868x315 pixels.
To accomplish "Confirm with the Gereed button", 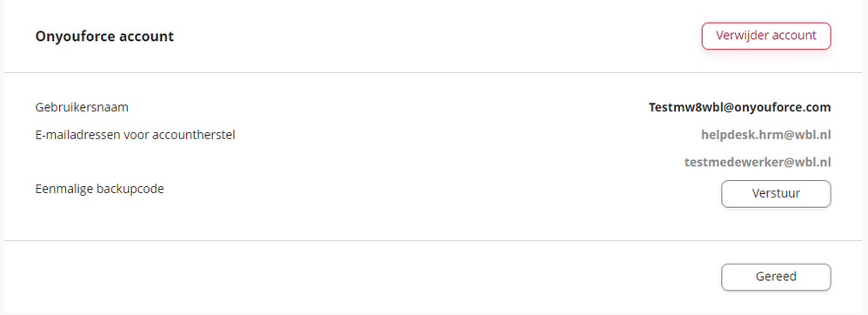I will tap(776, 277).
